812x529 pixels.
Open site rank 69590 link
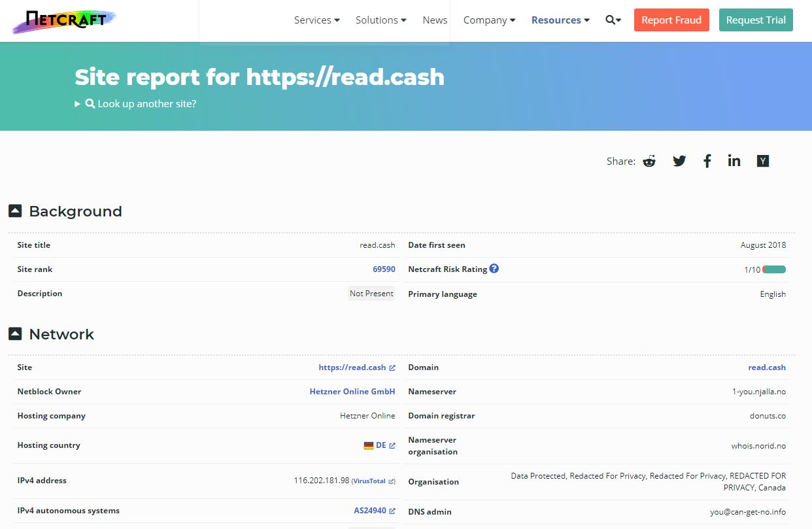pyautogui.click(x=384, y=269)
